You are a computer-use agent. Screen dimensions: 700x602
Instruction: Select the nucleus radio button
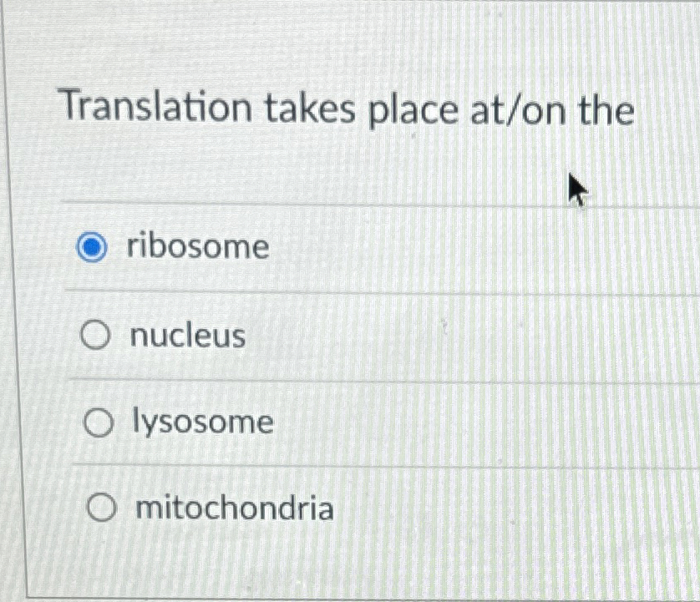[98, 336]
